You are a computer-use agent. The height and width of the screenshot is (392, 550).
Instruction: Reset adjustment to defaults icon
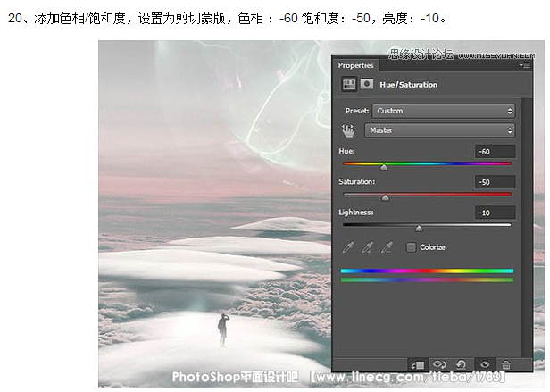click(x=462, y=364)
